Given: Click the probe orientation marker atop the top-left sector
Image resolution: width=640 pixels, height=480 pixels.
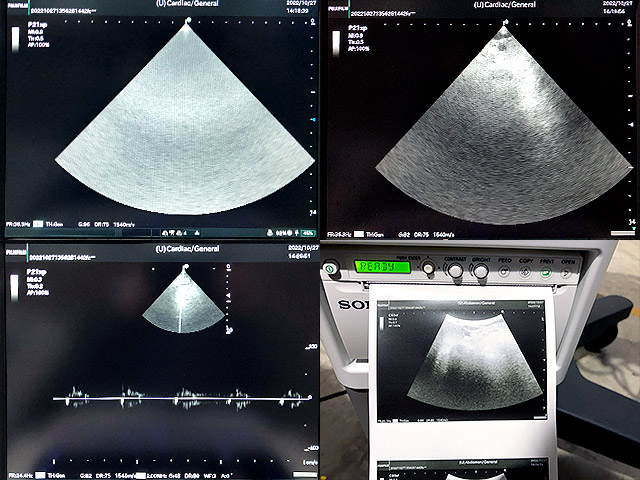Looking at the screenshot, I should (188, 20).
